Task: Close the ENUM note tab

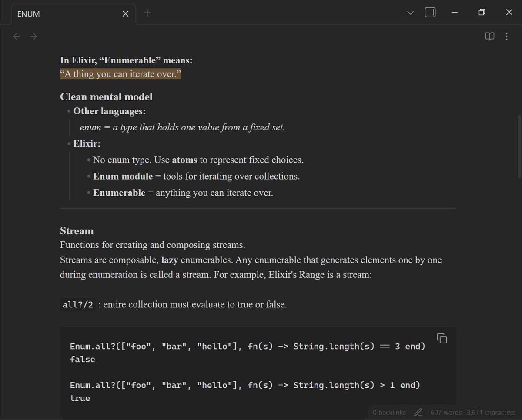Action: point(125,13)
